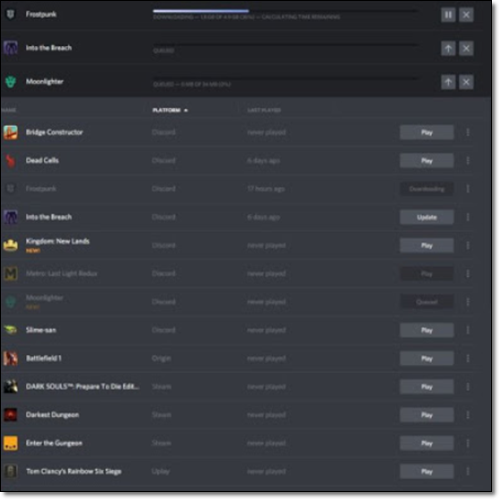The height and width of the screenshot is (500, 500).
Task: Click the Bridge Constructor game icon
Action: tap(11, 132)
